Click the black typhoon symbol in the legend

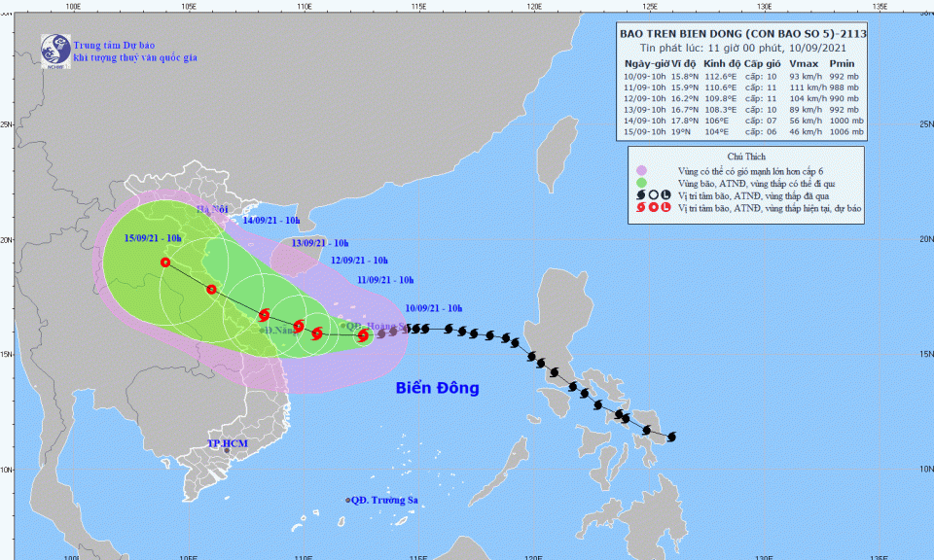tap(641, 195)
